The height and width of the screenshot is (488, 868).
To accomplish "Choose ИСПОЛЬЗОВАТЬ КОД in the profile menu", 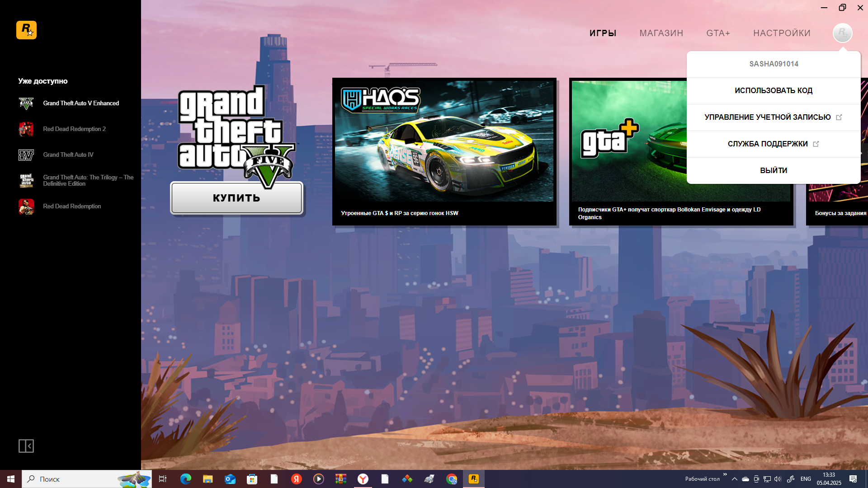I will coord(774,90).
